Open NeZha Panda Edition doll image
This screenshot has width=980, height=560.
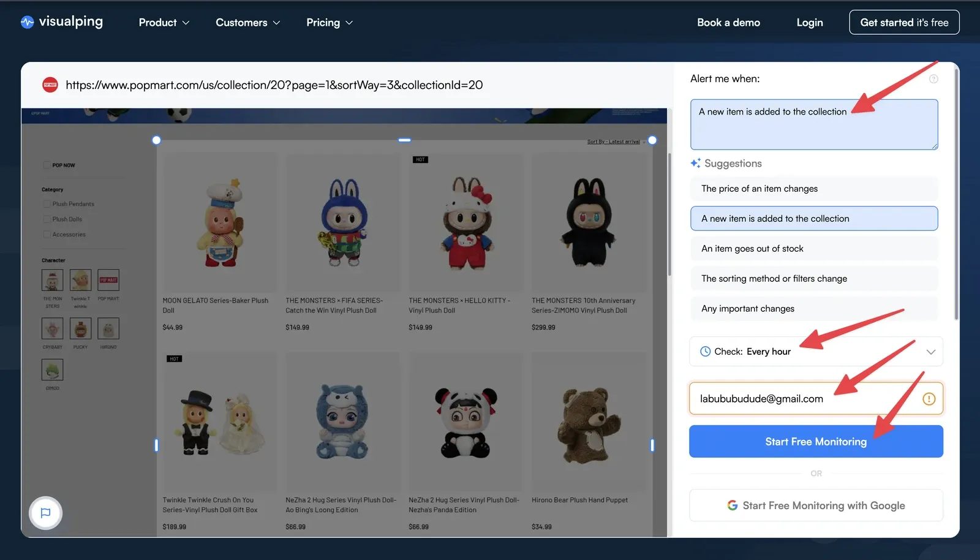point(466,422)
